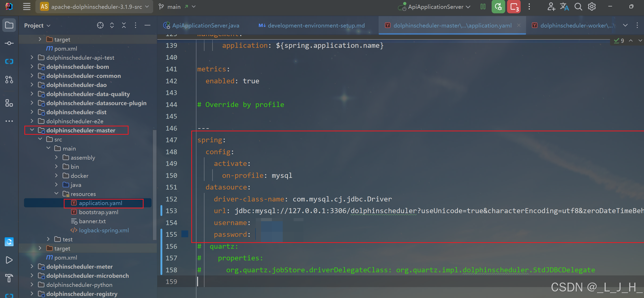Click the debug ApiApplicationServer button
644x298 pixels.
498,7
